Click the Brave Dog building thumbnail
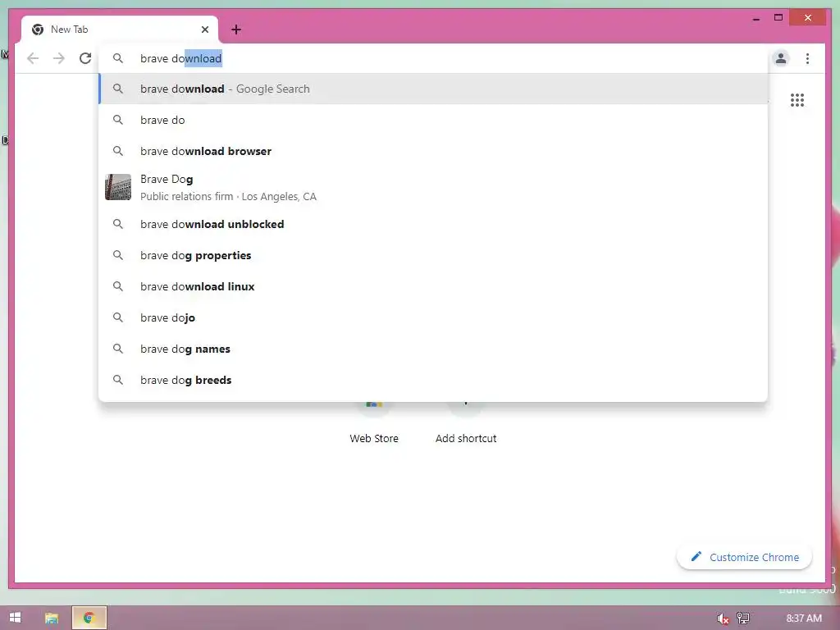 tap(118, 187)
